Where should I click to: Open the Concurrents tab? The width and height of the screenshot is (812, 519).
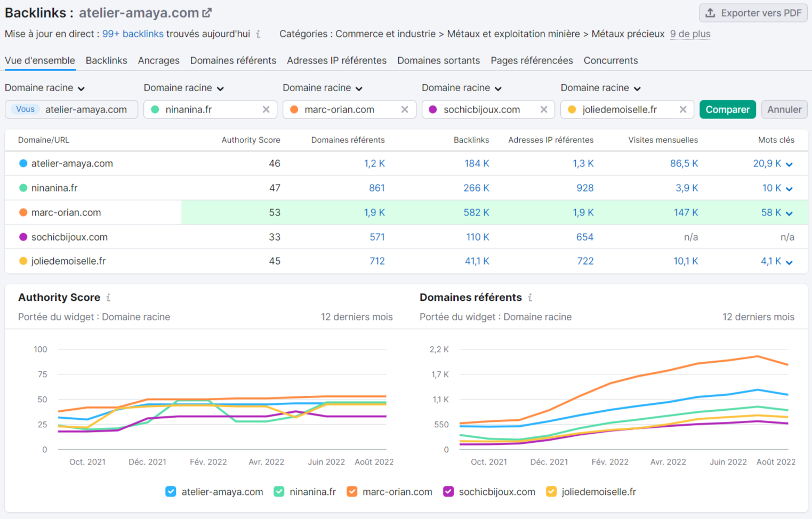[x=610, y=60]
